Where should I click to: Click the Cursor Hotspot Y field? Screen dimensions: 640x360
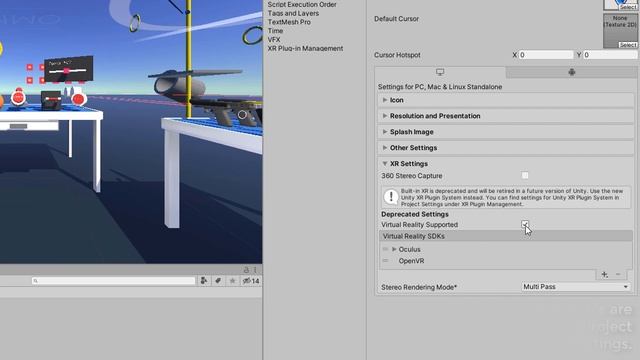tap(610, 55)
